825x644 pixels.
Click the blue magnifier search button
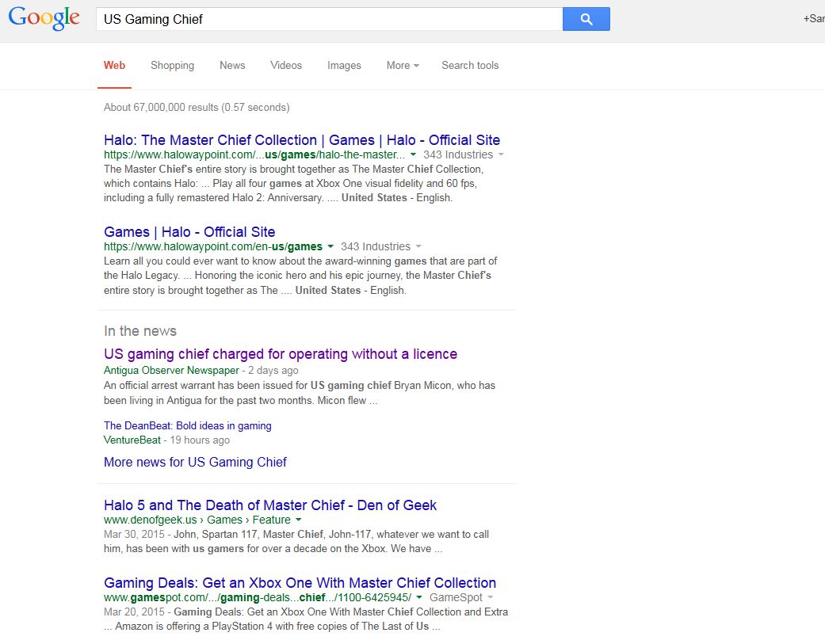coord(586,19)
